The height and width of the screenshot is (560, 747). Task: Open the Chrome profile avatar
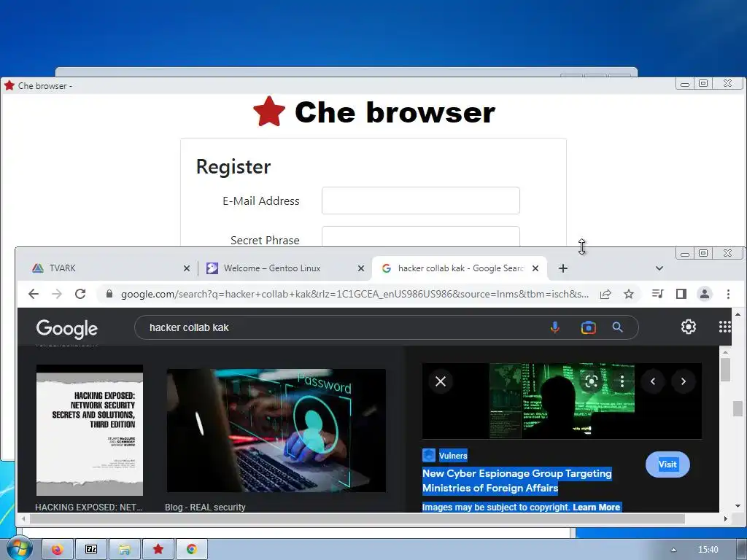[705, 294]
